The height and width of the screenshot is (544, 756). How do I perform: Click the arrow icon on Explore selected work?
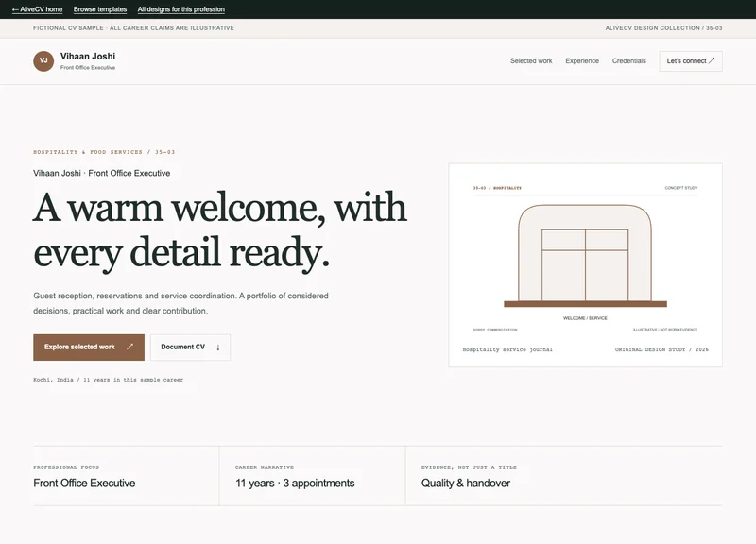(x=129, y=347)
